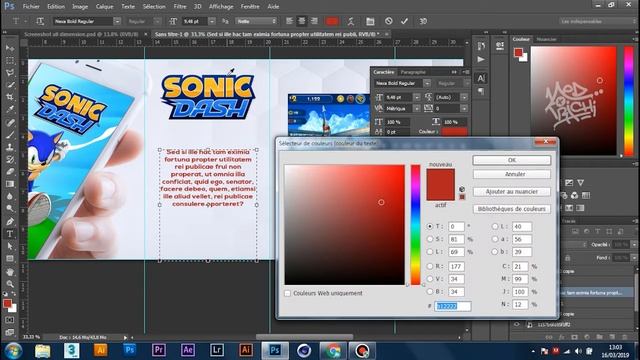Select the Lab L radio button

pos(495,226)
